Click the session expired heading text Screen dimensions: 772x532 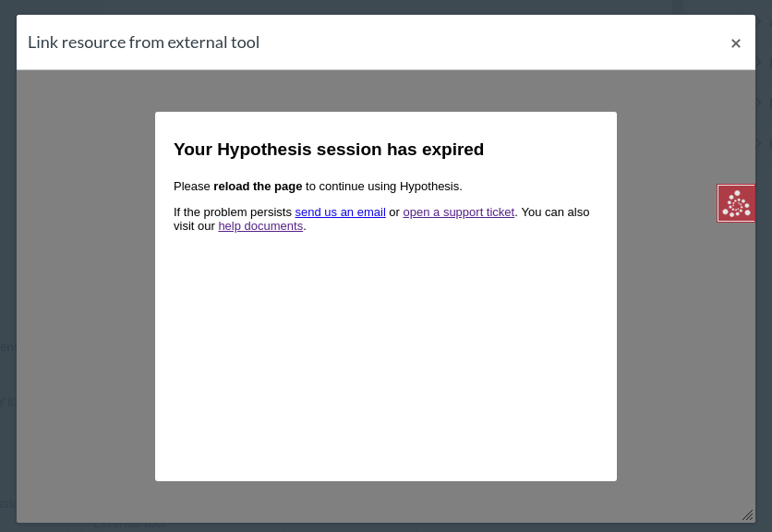pyautogui.click(x=329, y=150)
